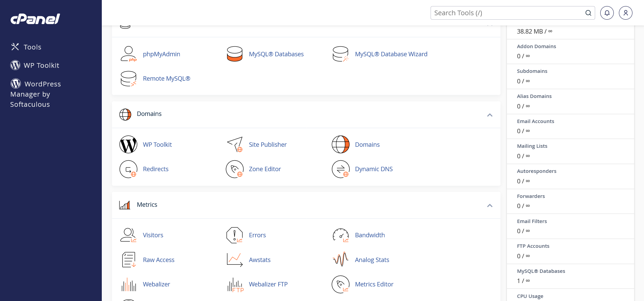Click the Errors icon

(235, 235)
